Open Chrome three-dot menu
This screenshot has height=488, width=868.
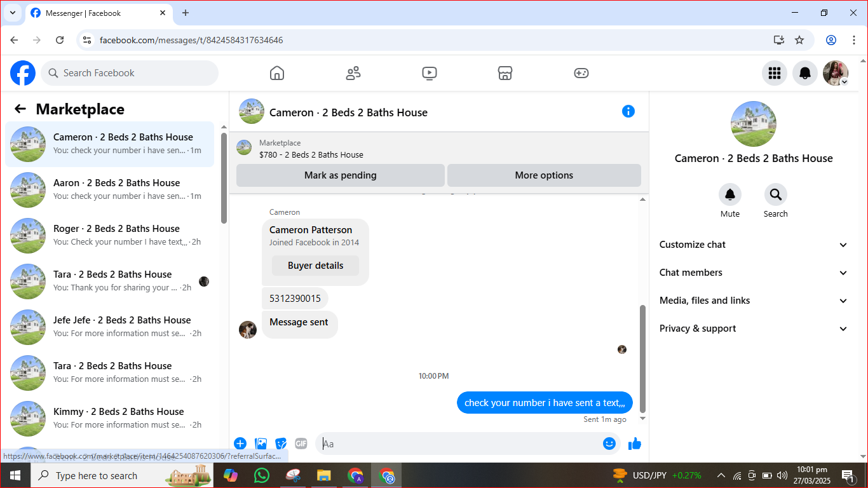pos(854,40)
